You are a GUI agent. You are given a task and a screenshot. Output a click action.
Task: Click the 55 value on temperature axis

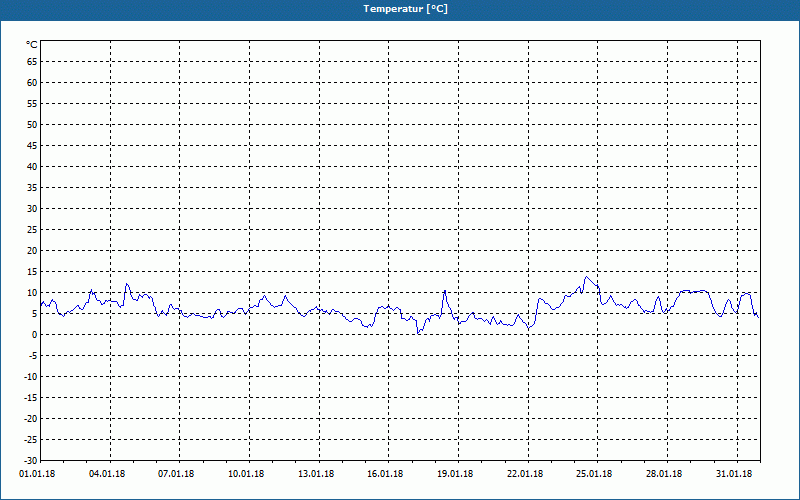tap(32, 104)
